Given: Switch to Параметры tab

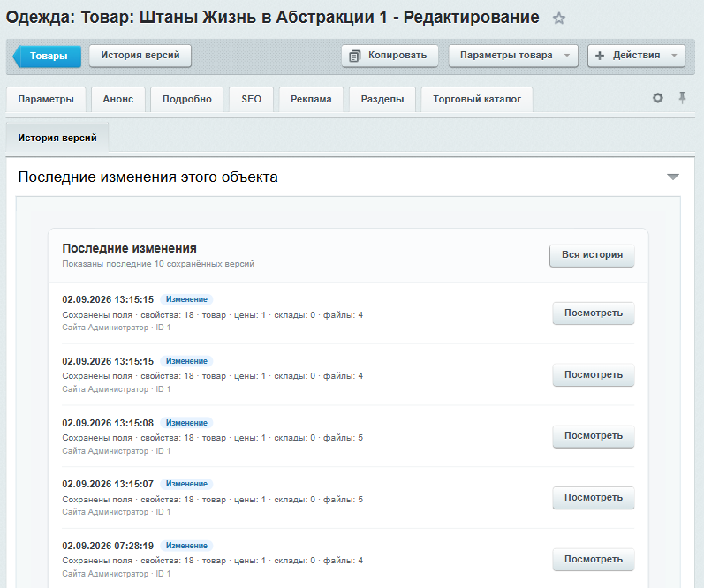Looking at the screenshot, I should coord(46,99).
